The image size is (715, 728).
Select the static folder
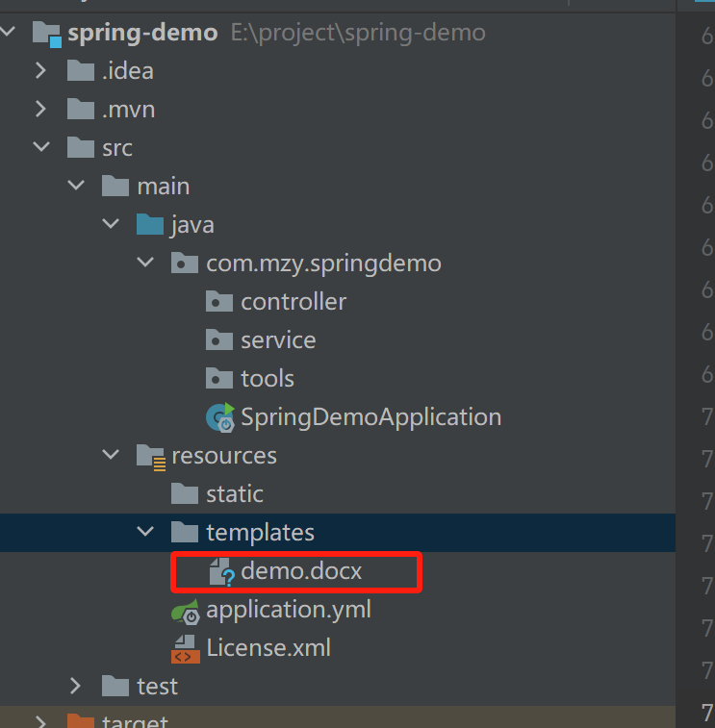click(x=234, y=494)
